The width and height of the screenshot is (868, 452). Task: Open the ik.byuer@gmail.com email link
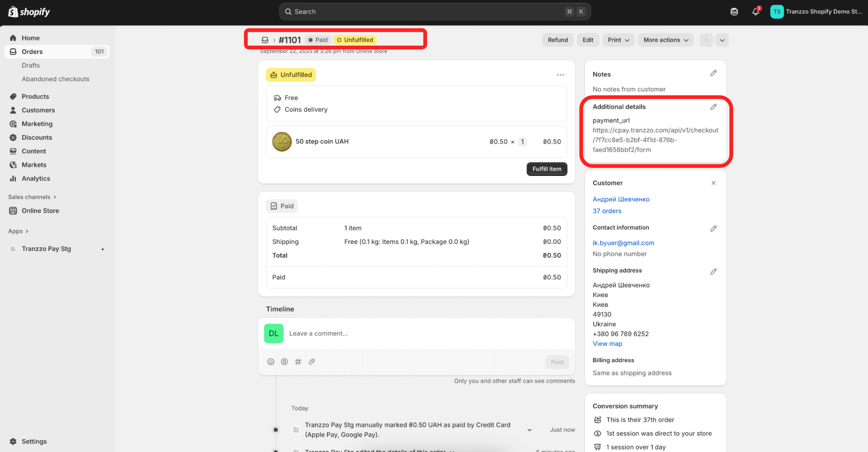[x=623, y=243]
